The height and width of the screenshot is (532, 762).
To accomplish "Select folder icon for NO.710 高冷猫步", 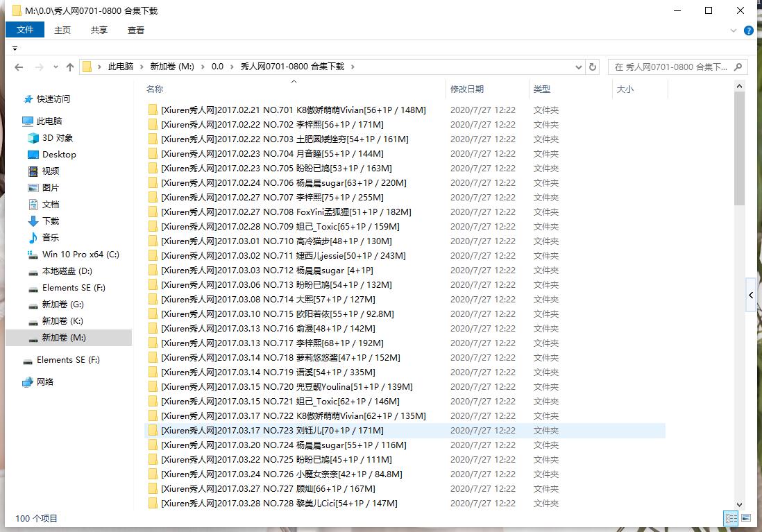I will 153,241.
